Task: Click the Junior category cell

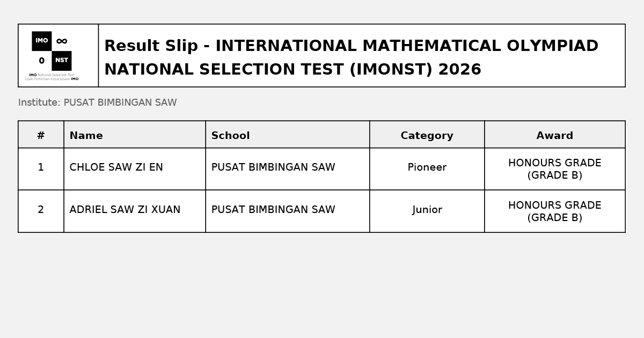Action: (427, 211)
